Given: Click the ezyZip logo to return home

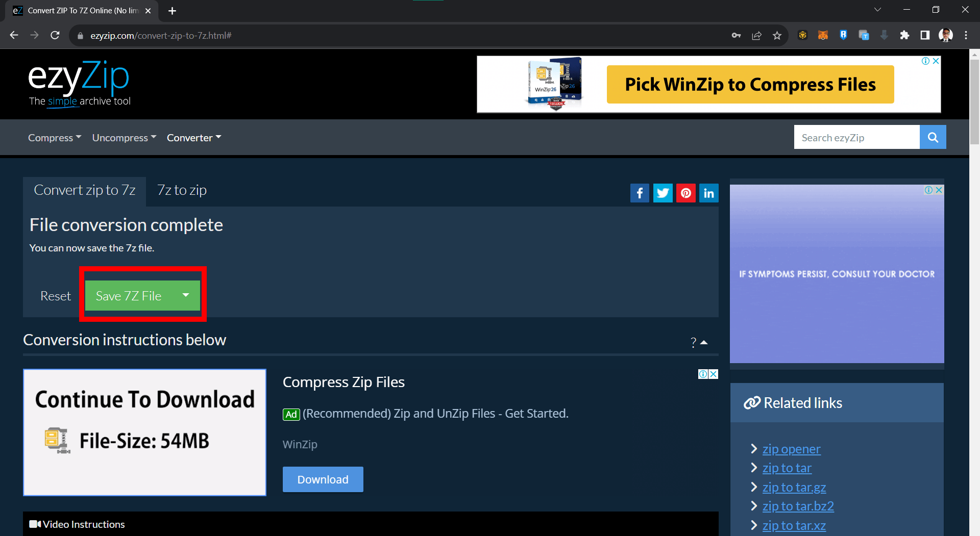Looking at the screenshot, I should [79, 76].
